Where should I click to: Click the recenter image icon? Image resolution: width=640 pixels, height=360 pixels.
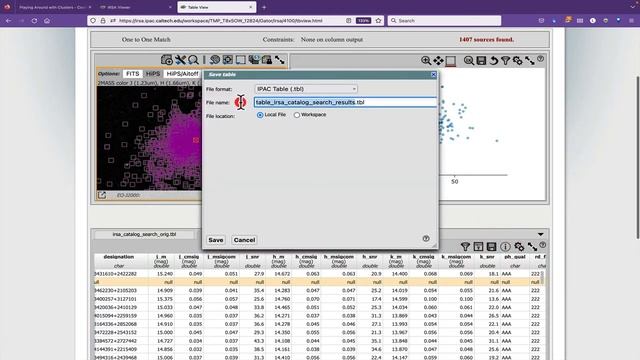point(227,60)
